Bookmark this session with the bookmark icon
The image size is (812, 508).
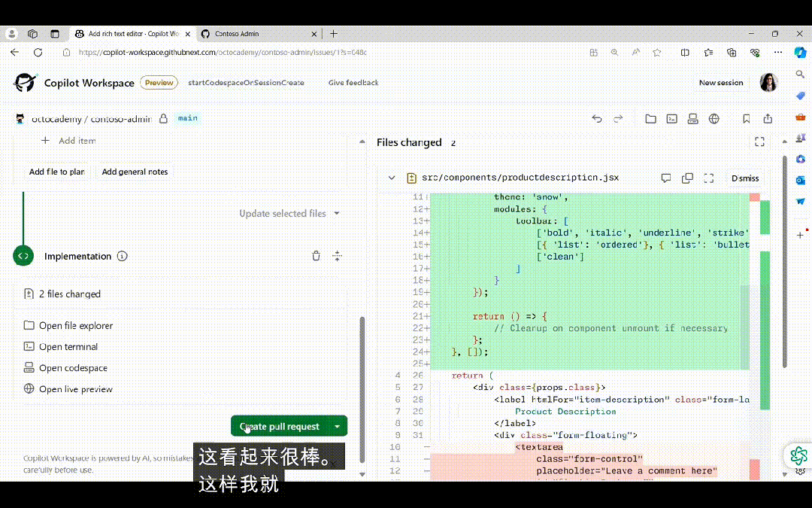[x=747, y=119]
